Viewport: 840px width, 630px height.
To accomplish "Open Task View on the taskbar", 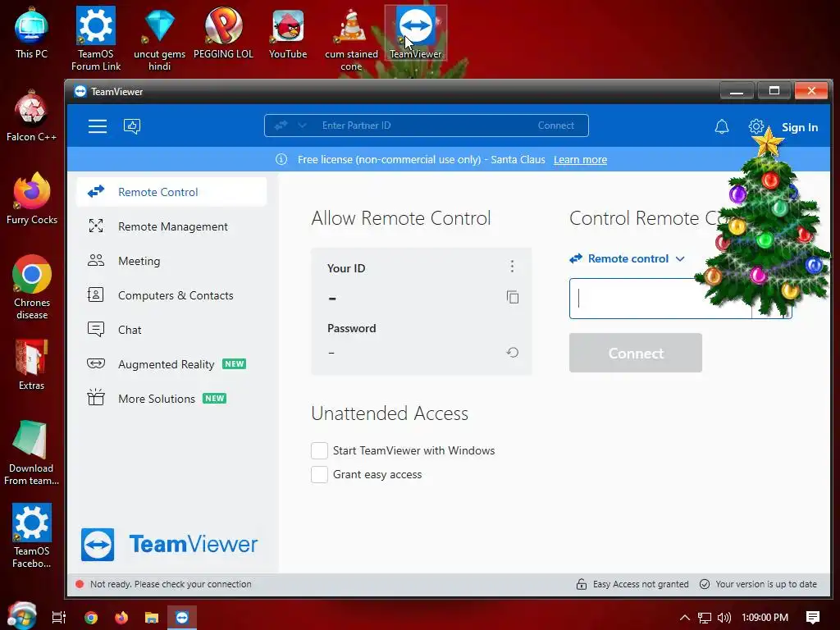I will point(59,618).
